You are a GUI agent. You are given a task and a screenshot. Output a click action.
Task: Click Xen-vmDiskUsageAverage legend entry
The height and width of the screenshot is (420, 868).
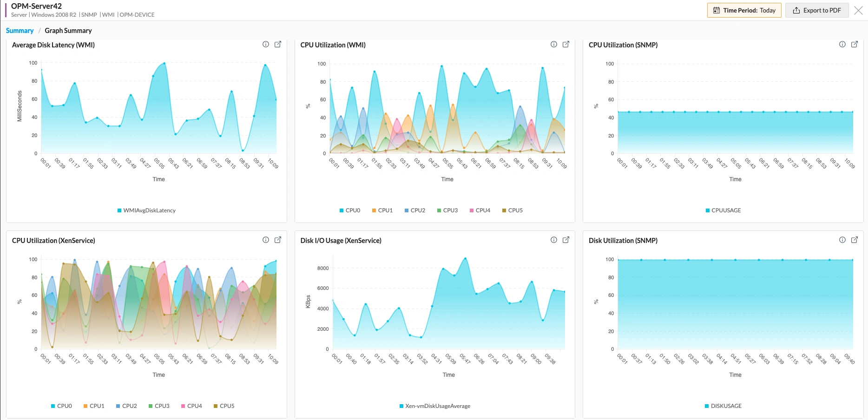435,406
